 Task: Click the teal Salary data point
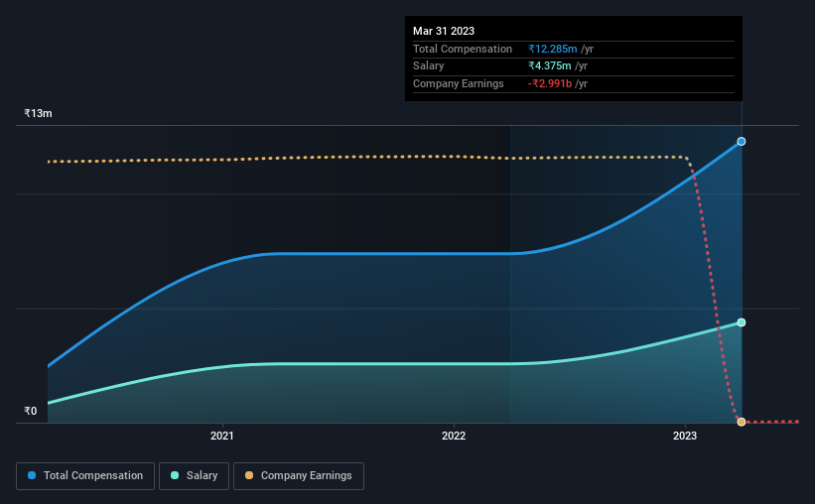(742, 322)
